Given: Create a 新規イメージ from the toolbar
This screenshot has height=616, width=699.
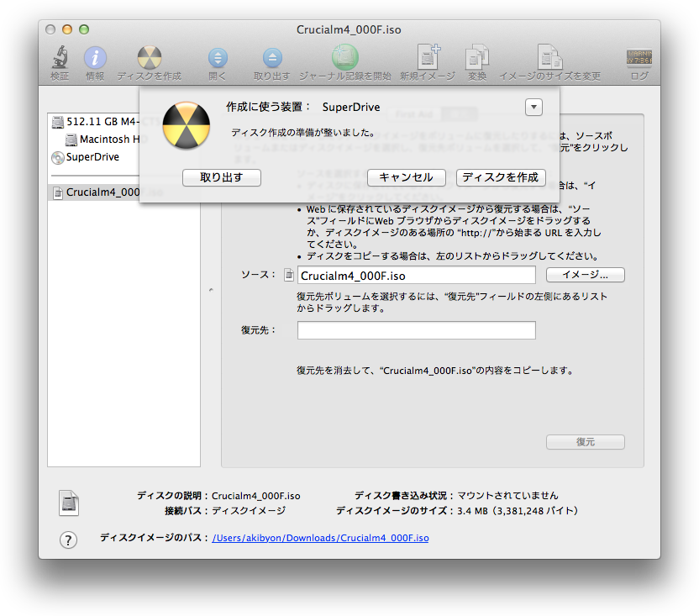Looking at the screenshot, I should click(428, 57).
